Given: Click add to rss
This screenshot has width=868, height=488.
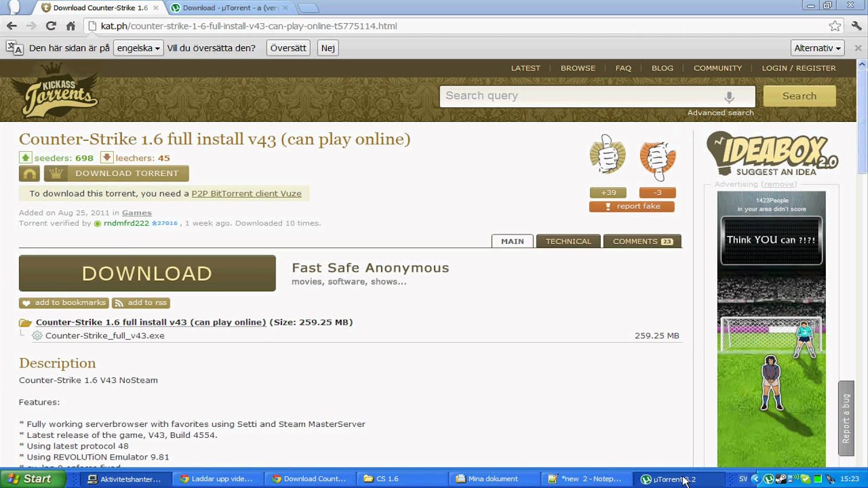Looking at the screenshot, I should coord(141,303).
